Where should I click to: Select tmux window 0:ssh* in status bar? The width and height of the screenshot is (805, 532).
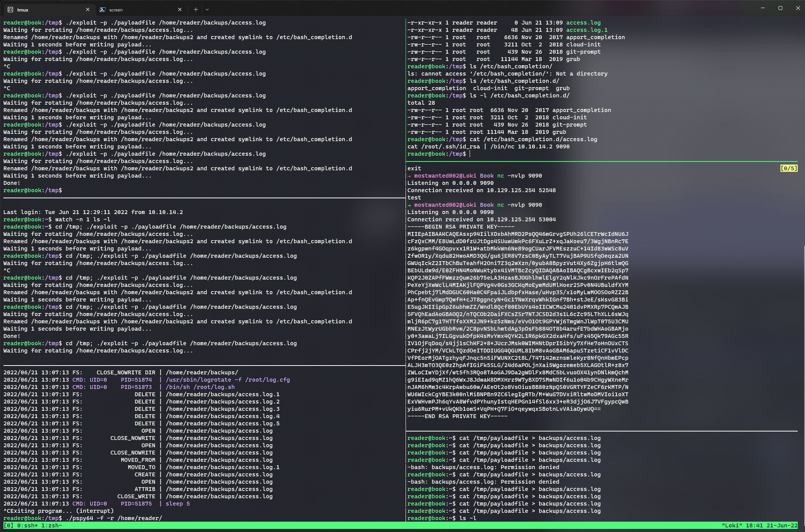click(28, 525)
